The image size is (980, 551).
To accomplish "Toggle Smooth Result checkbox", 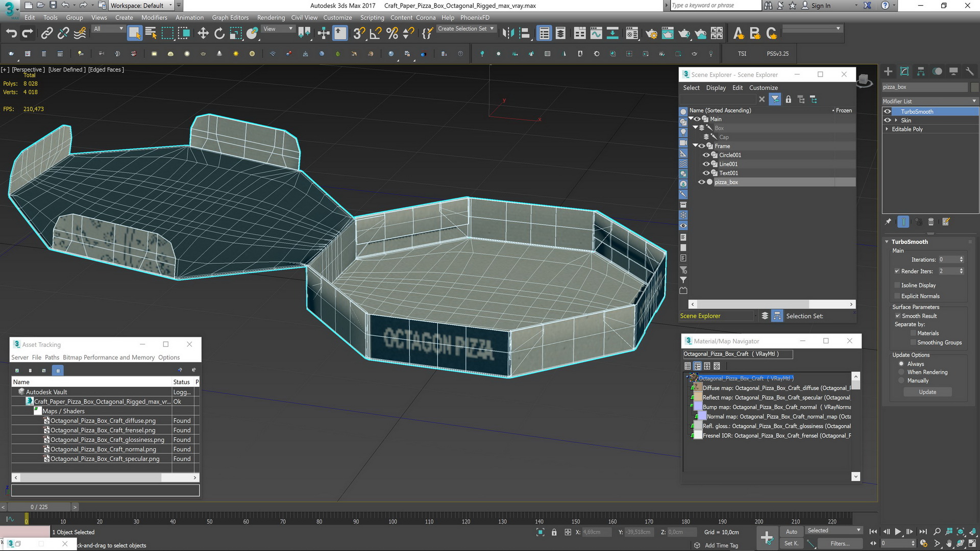I will (898, 316).
